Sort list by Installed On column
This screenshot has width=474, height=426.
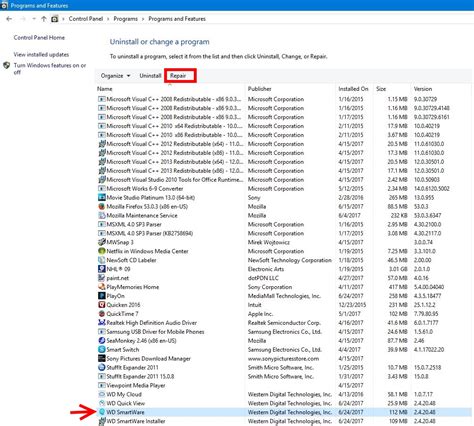pos(353,89)
